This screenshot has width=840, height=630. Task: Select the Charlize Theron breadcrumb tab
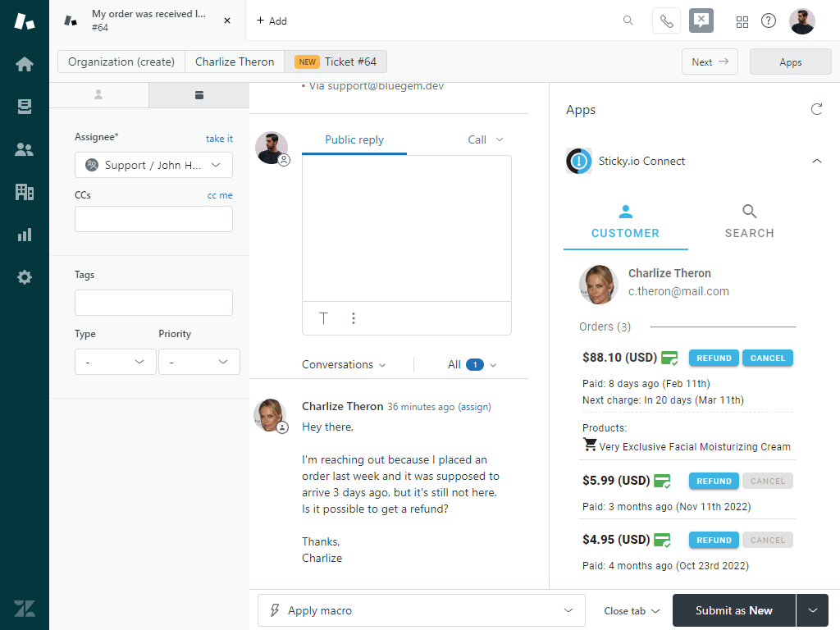click(235, 62)
